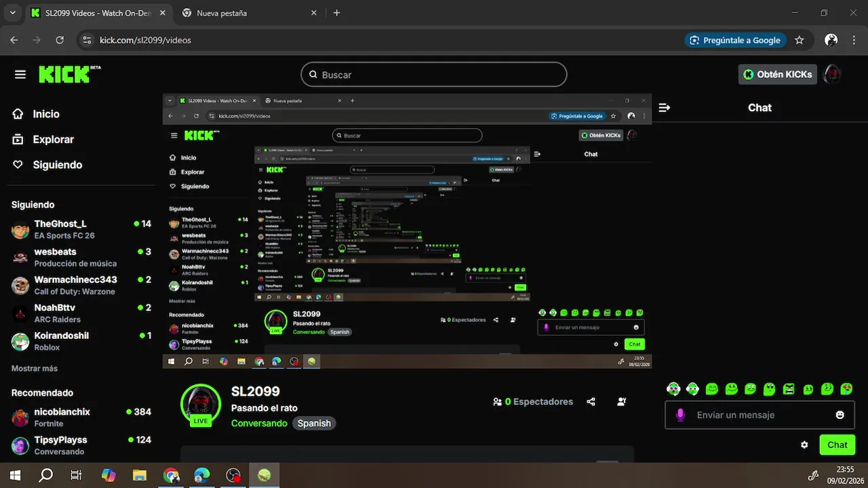This screenshot has height=488, width=868.
Task: Reload the page with refresh icon
Action: click(60, 40)
